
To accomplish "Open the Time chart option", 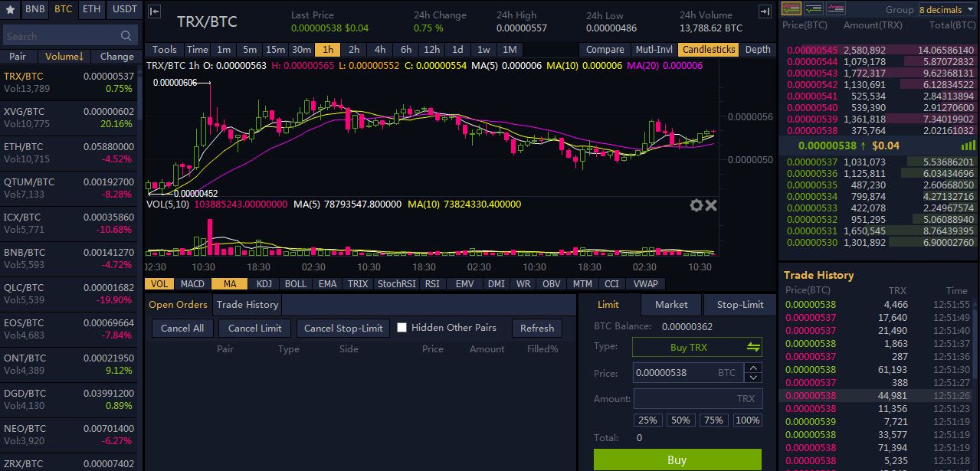I will coord(198,49).
